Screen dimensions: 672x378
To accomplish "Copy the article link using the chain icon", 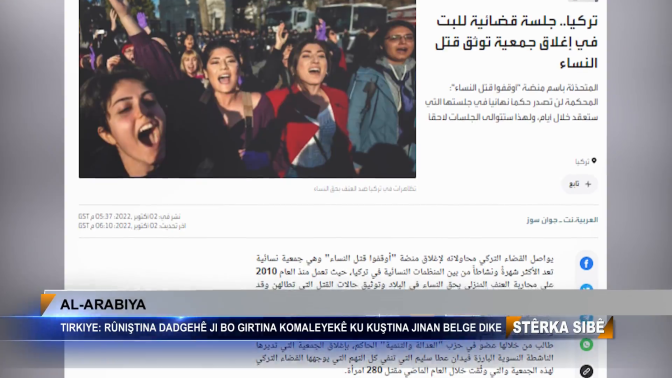I will (x=586, y=371).
